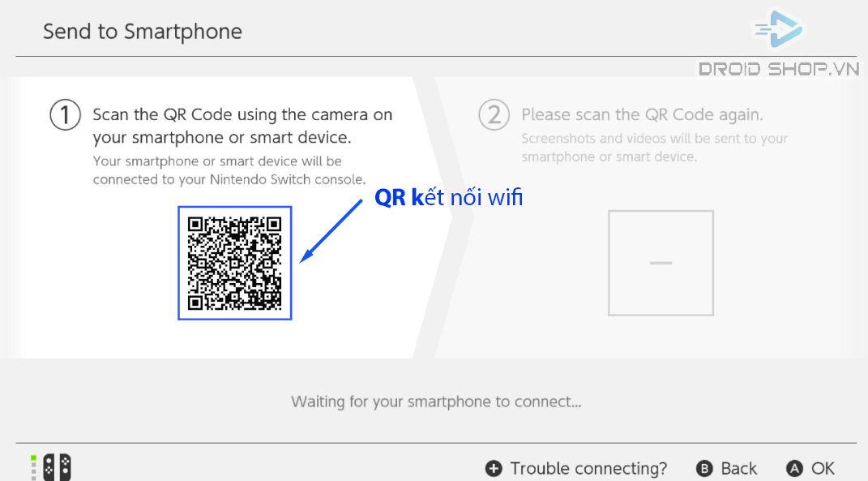Open the Trouble connecting? help
Viewport: 868px width, 481px height.
click(x=588, y=469)
